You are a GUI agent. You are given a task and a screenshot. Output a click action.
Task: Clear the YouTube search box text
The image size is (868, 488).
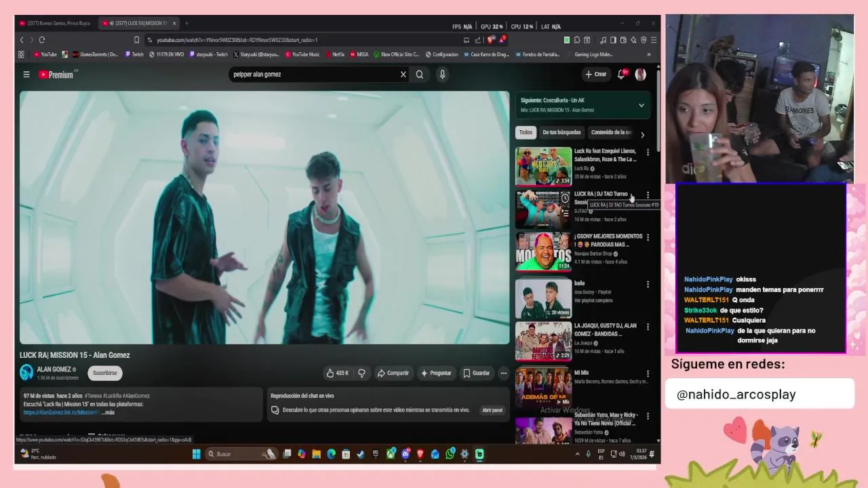[x=403, y=75]
